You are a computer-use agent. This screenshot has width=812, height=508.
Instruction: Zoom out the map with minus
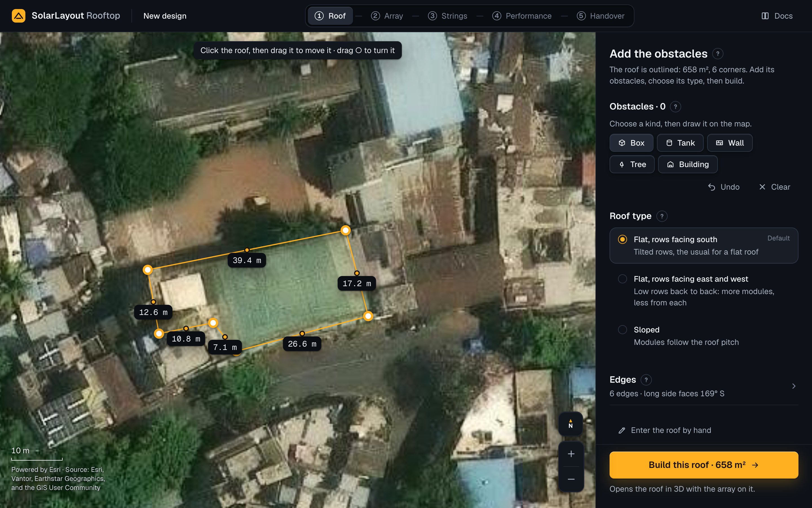tap(571, 479)
